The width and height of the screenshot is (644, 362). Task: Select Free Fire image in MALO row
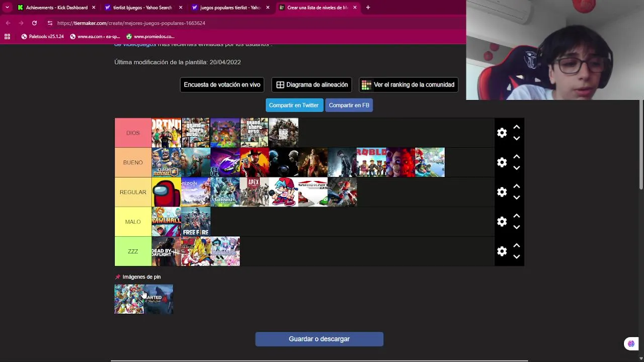pyautogui.click(x=196, y=222)
